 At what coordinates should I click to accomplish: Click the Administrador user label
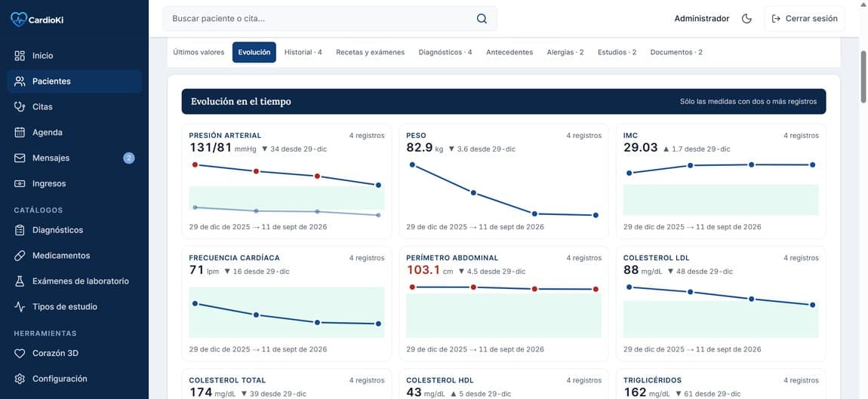tap(701, 19)
